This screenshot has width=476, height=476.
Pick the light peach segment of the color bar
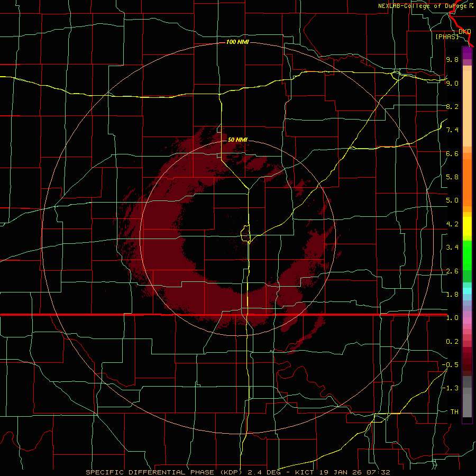point(467,108)
